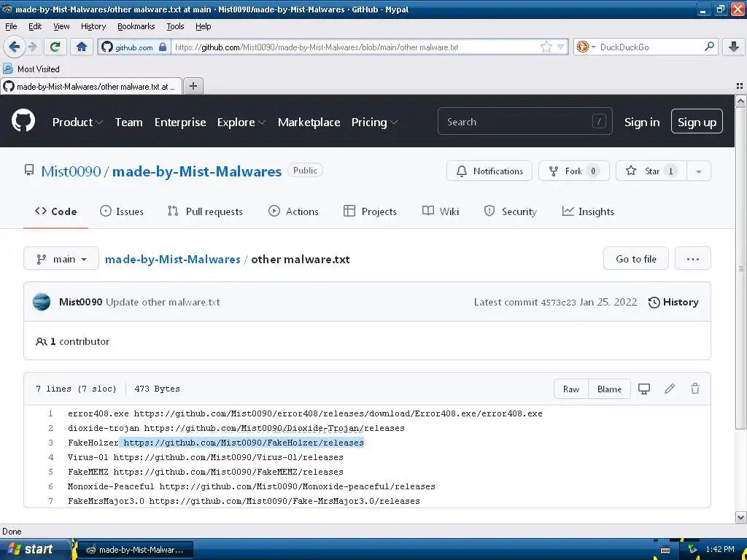
Task: Click the Blame button
Action: [609, 389]
